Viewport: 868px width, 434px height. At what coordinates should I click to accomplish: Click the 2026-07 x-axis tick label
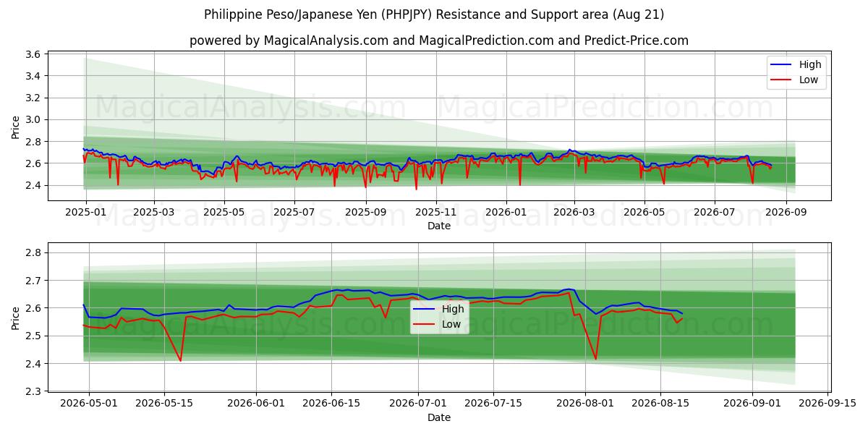(x=714, y=212)
